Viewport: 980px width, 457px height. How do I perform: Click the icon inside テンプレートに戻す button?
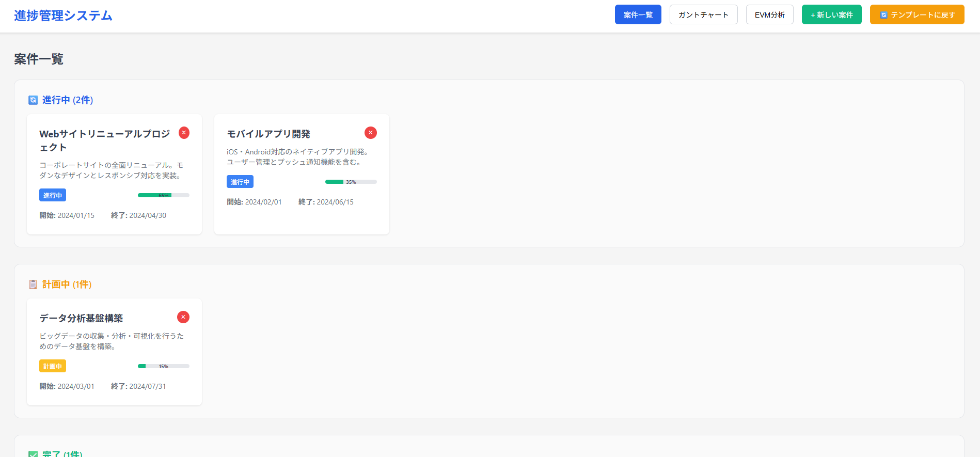pos(883,15)
